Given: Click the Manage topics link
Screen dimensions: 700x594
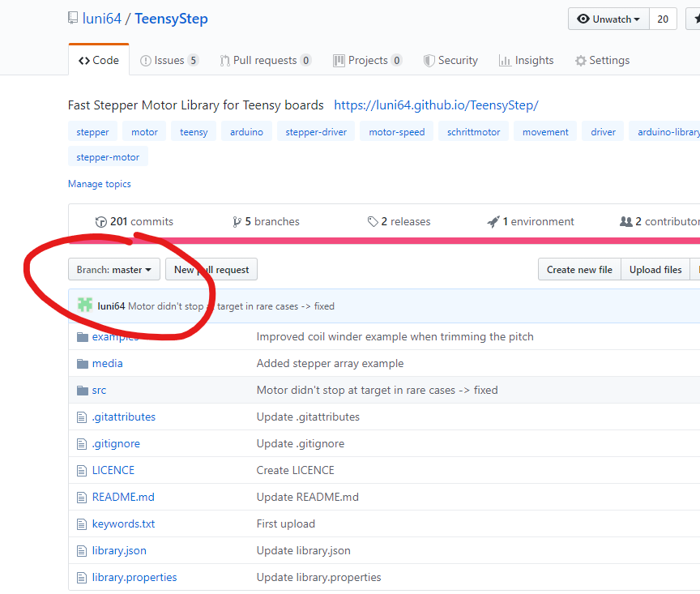Looking at the screenshot, I should pos(99,184).
